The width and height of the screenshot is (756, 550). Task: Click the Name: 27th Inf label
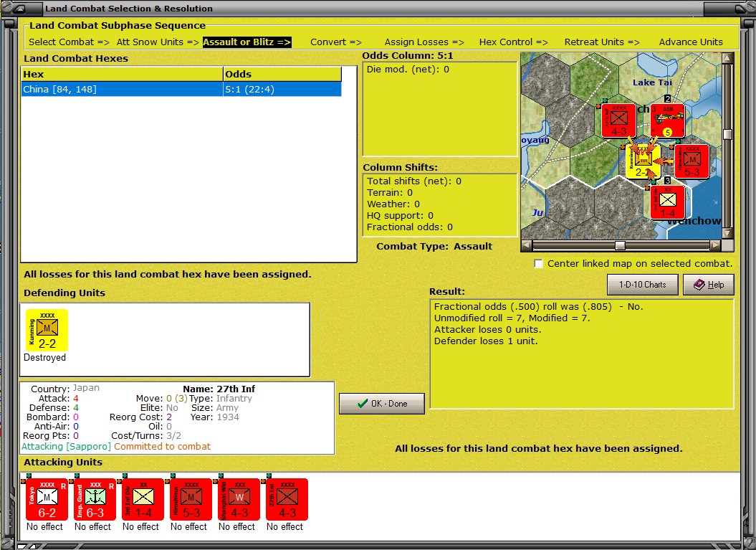point(219,389)
